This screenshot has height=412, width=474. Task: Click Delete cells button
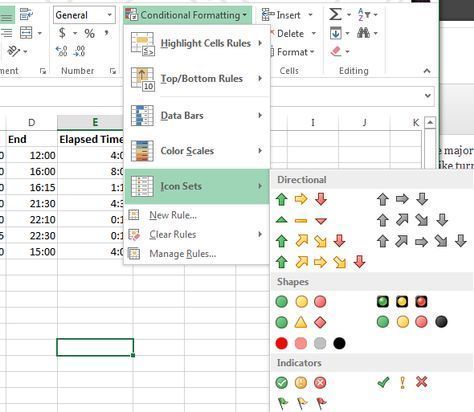click(x=287, y=33)
